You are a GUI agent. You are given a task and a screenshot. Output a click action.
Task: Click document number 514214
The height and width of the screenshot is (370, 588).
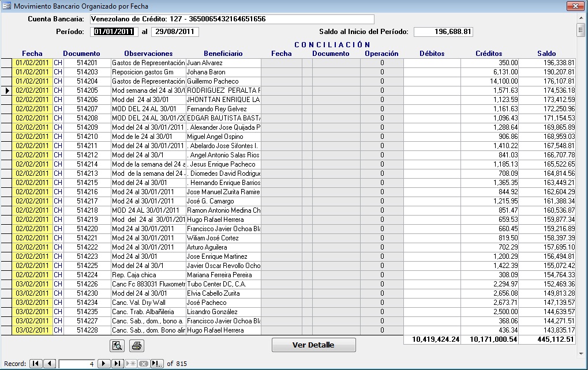(87, 164)
